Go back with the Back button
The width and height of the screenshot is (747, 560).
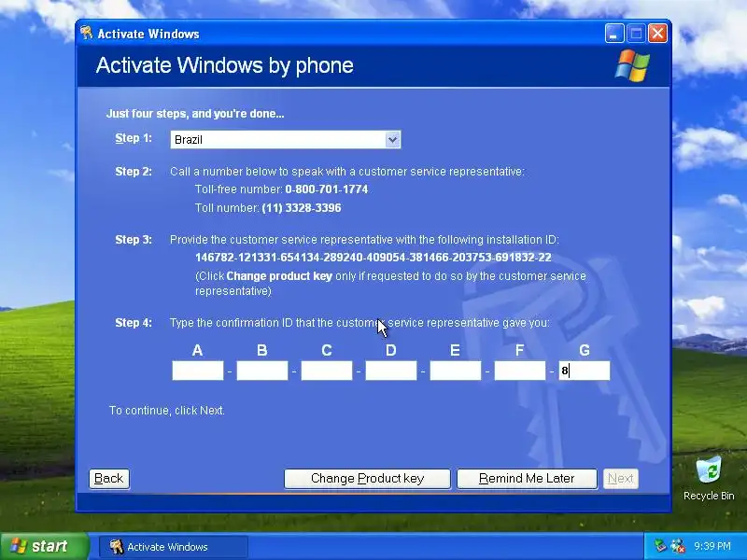109,479
